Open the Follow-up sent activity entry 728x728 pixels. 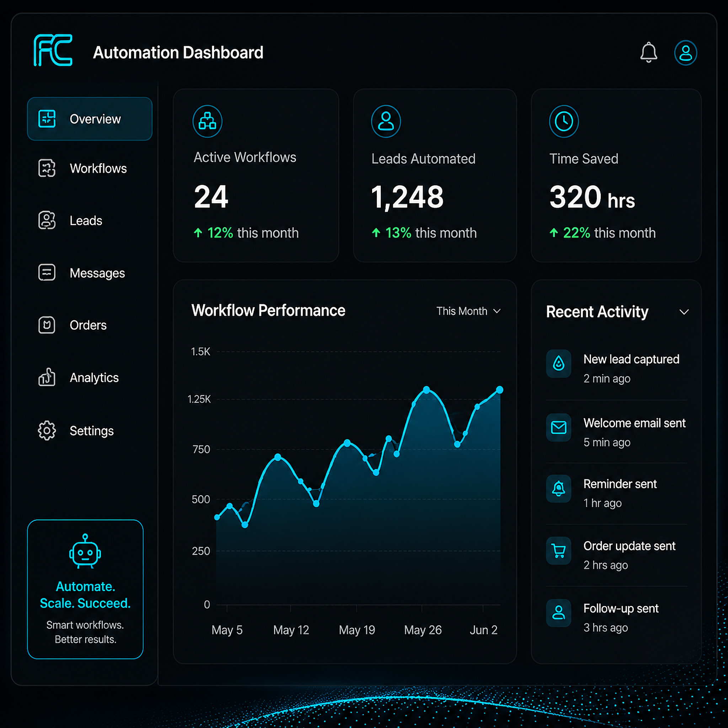coord(617,617)
